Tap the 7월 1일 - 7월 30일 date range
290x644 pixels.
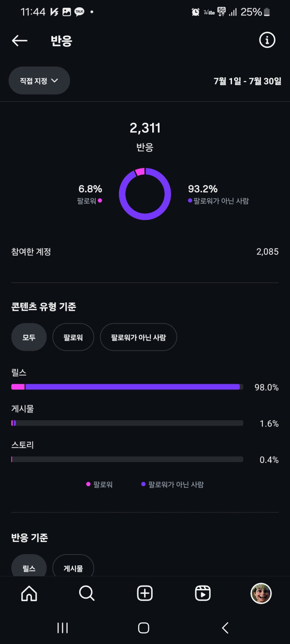pyautogui.click(x=247, y=81)
